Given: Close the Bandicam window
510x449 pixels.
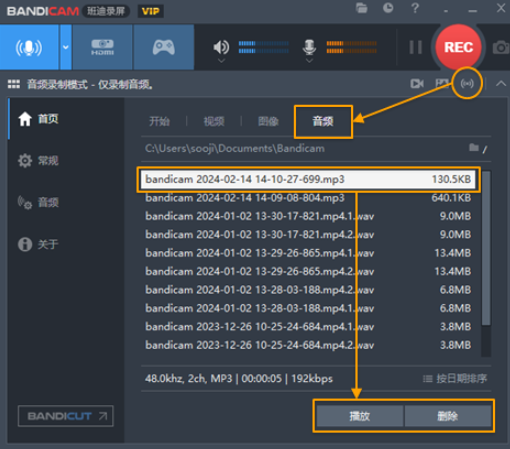Looking at the screenshot, I should pyautogui.click(x=501, y=8).
